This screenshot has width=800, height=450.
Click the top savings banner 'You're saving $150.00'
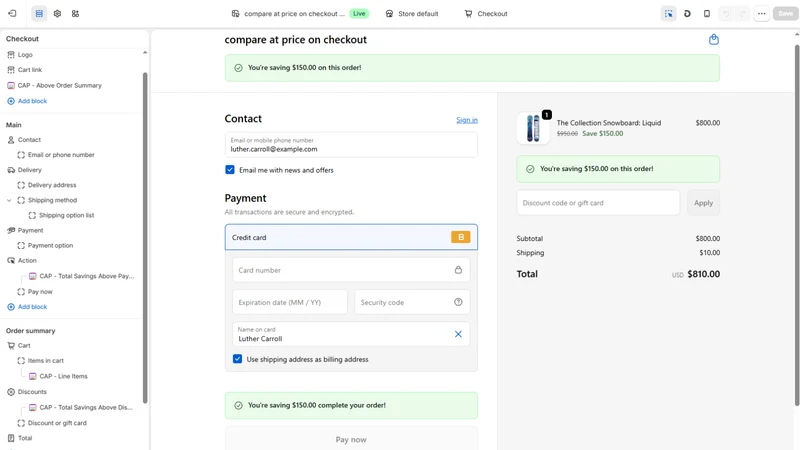472,68
